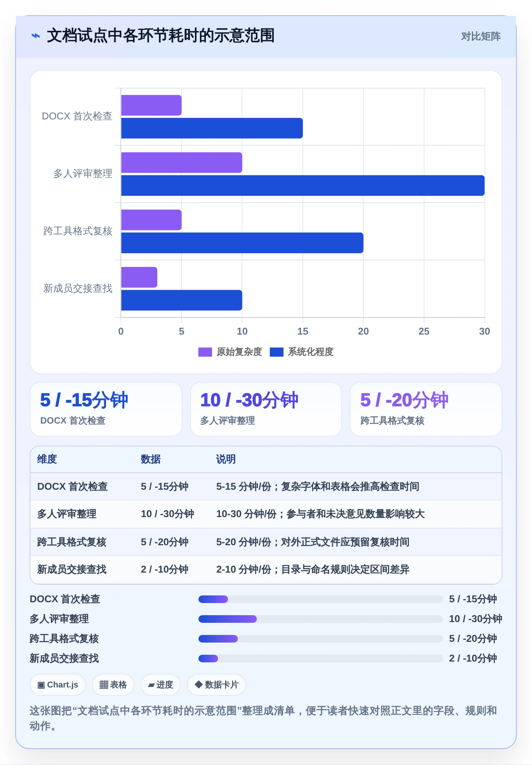Click the blue bar for 多人评审整理
The height and width of the screenshot is (765, 532).
(303, 186)
